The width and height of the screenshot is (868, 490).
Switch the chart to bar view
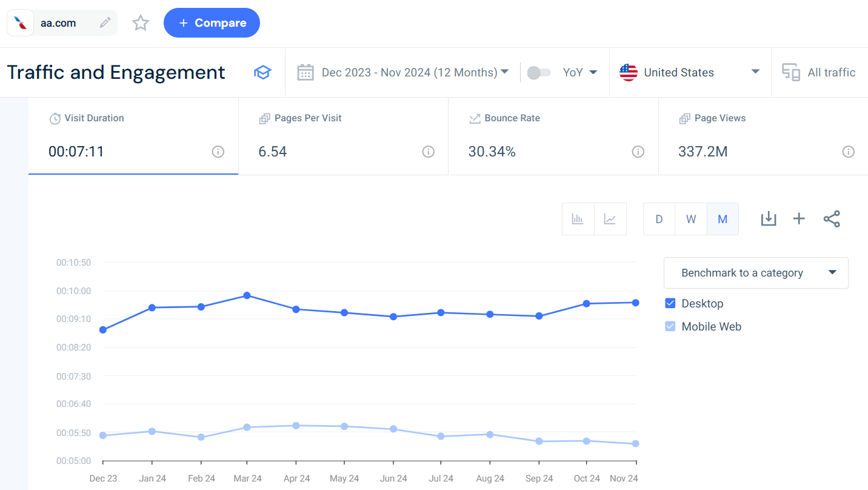(x=578, y=218)
